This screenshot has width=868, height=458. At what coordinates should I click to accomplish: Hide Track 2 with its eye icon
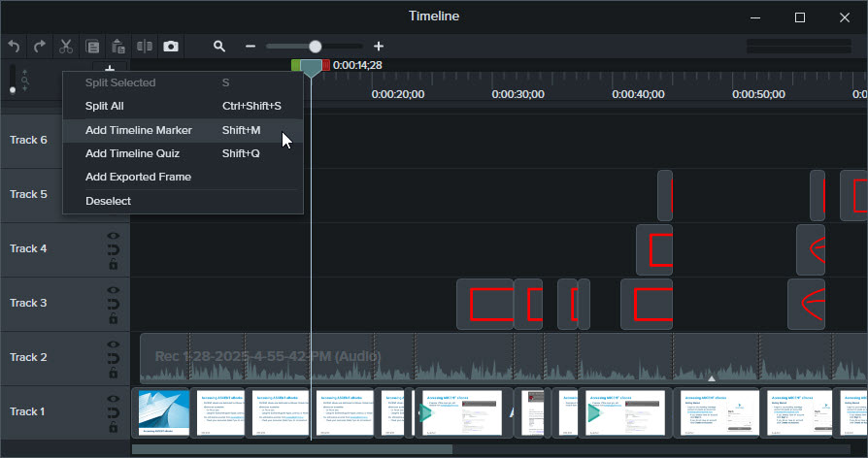pos(113,344)
